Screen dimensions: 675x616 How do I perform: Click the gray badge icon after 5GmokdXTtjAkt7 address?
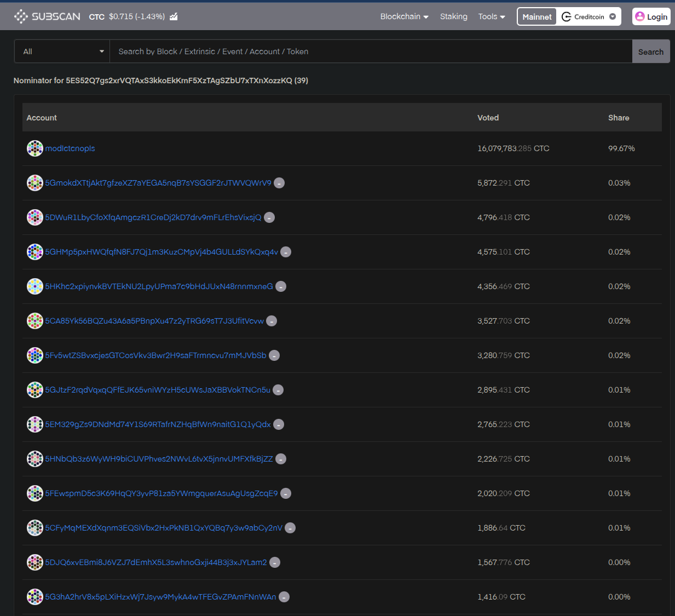(279, 183)
